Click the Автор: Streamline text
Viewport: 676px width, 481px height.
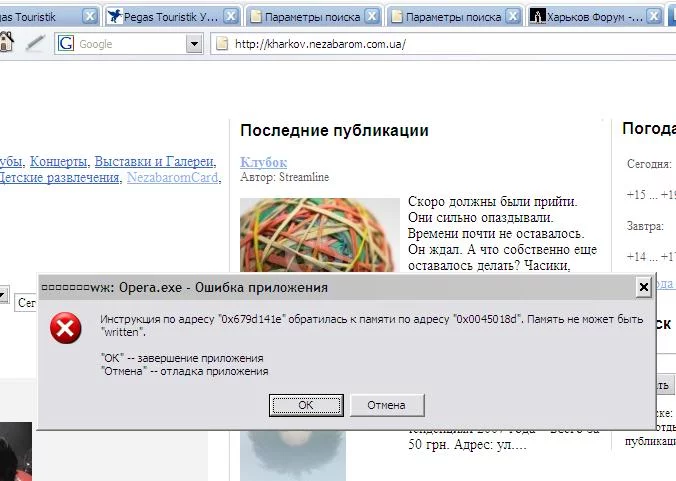coord(285,177)
